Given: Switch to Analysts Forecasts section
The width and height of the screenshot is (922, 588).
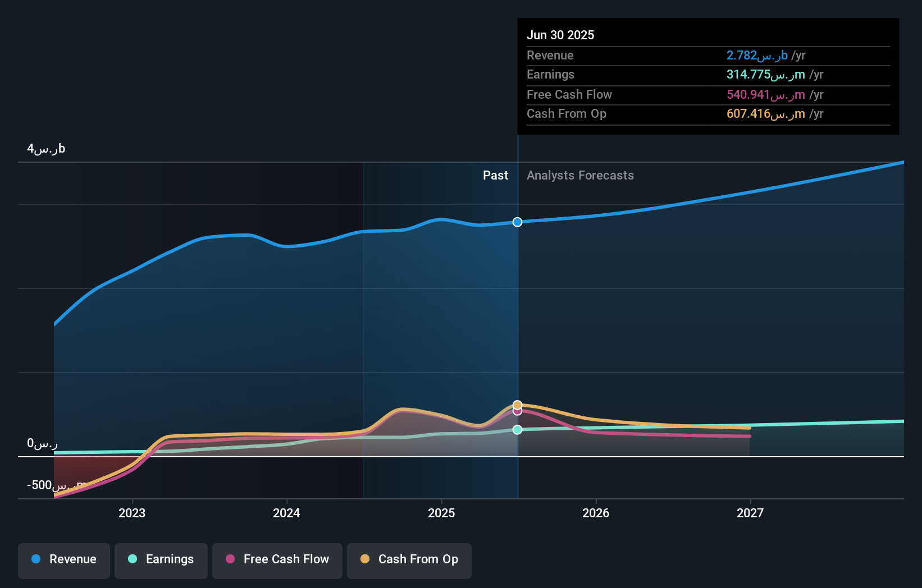Looking at the screenshot, I should pos(580,175).
